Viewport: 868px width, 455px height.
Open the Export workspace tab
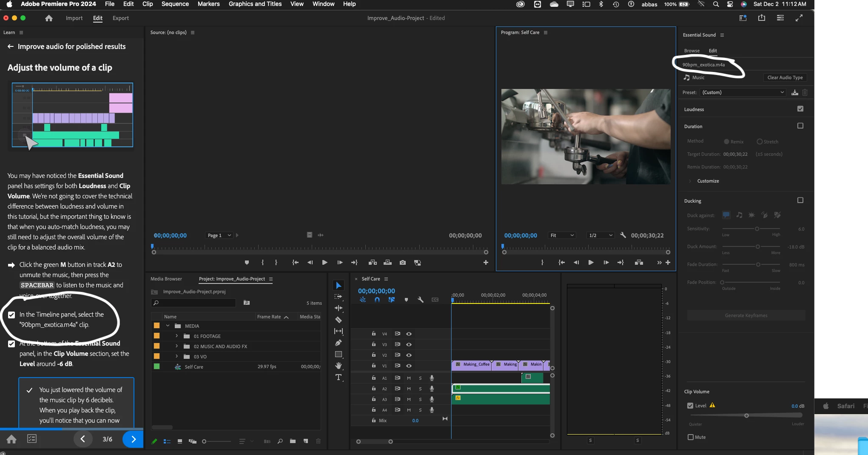(x=121, y=18)
